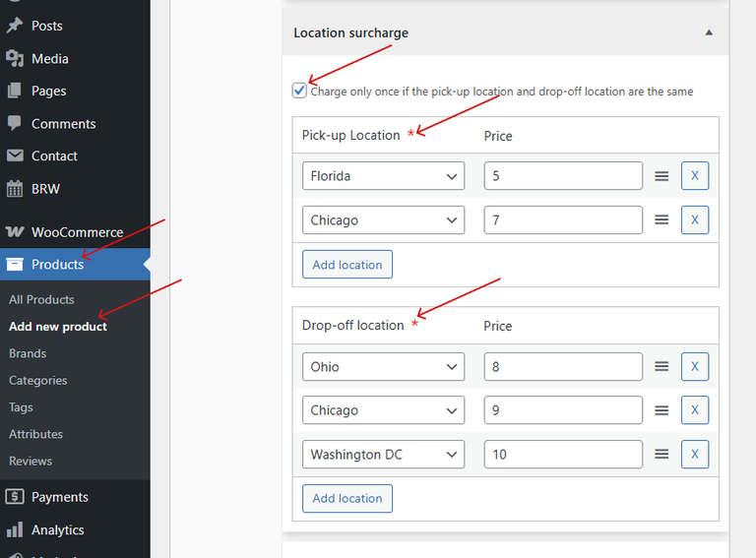This screenshot has height=558, width=756.
Task: Open the Media section icon in sidebar
Action: (x=15, y=59)
